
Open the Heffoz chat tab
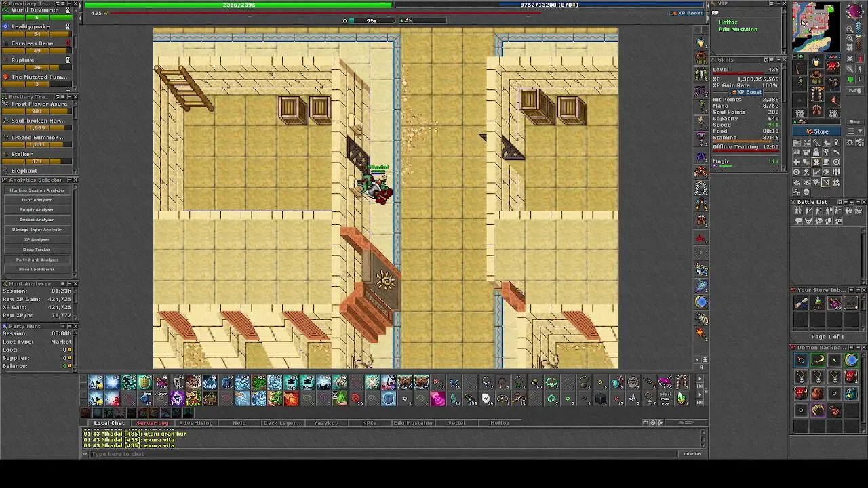499,423
